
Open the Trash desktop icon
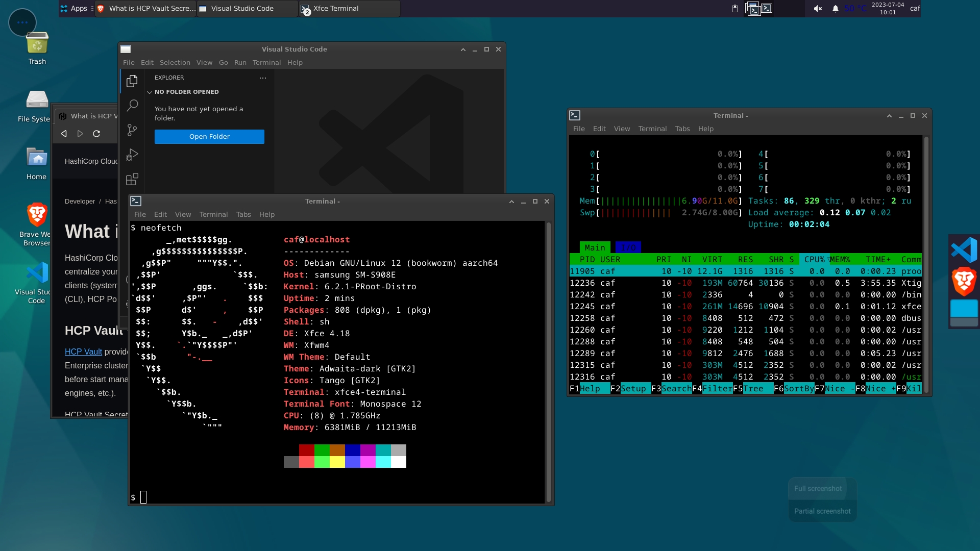37,48
